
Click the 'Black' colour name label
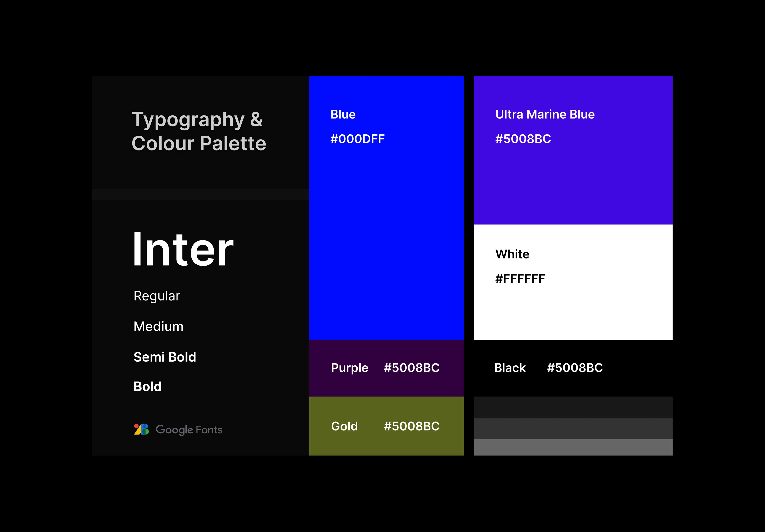point(510,368)
